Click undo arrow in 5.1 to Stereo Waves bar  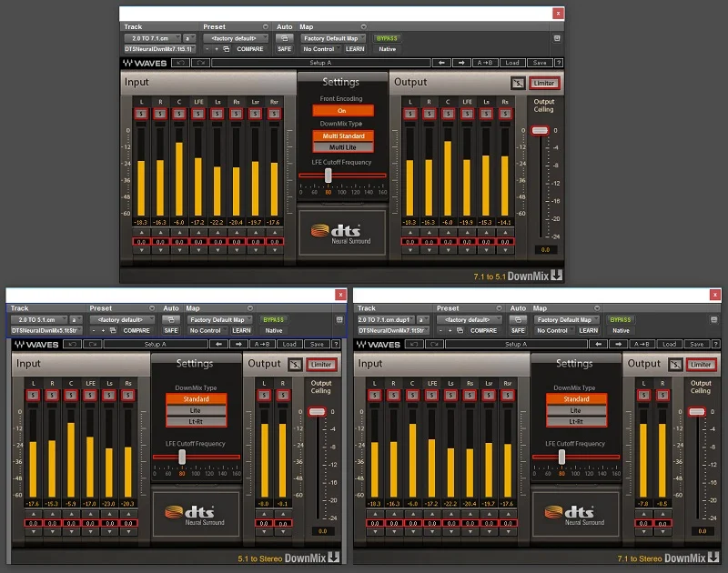(x=72, y=345)
